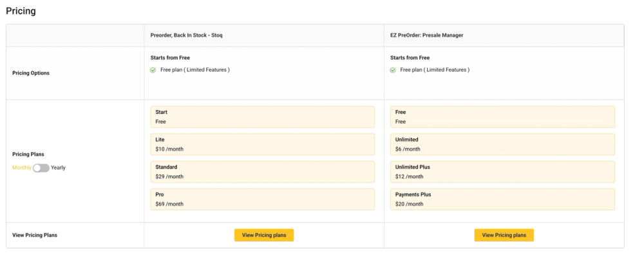Screen dimensions: 644x256
Task: Click the Pricing Options row label
Action: [x=31, y=73]
